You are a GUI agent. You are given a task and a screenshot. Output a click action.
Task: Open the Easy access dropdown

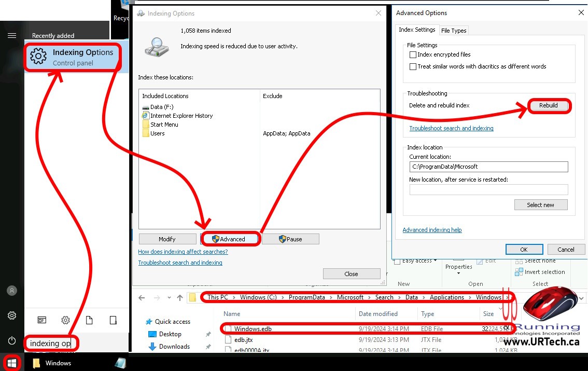(x=419, y=260)
